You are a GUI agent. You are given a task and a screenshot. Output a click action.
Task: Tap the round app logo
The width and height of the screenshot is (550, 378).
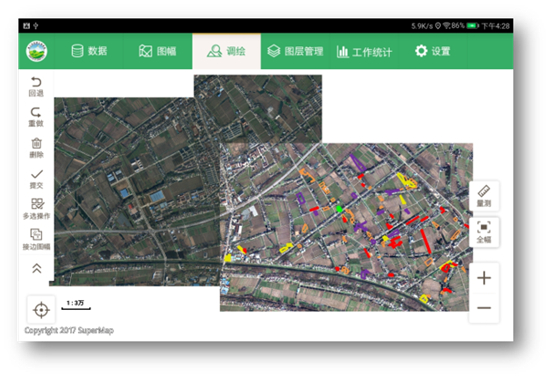[x=36, y=51]
